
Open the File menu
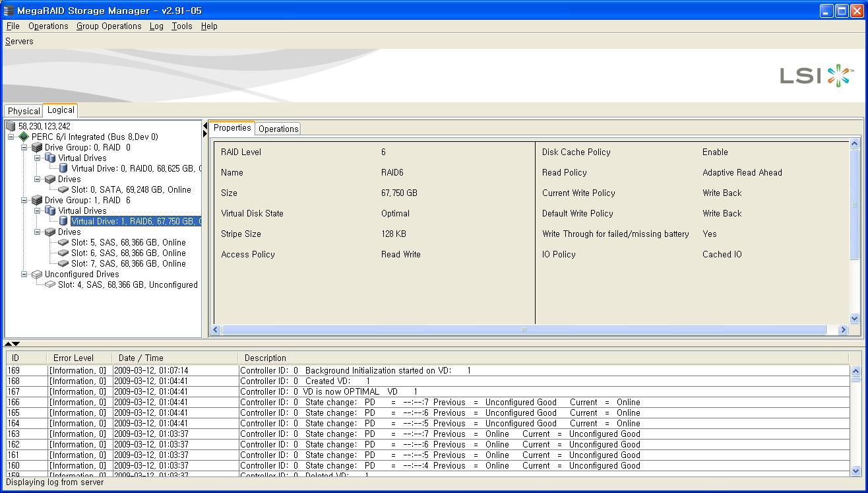tap(13, 26)
